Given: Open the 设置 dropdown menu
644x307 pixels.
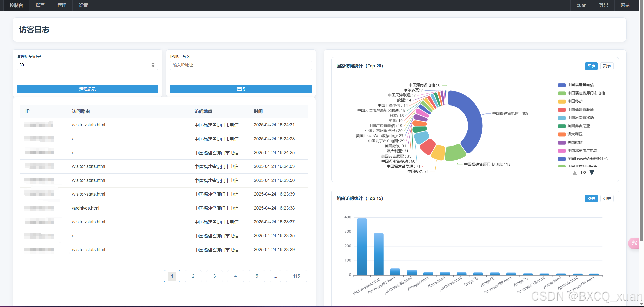Looking at the screenshot, I should click(83, 5).
